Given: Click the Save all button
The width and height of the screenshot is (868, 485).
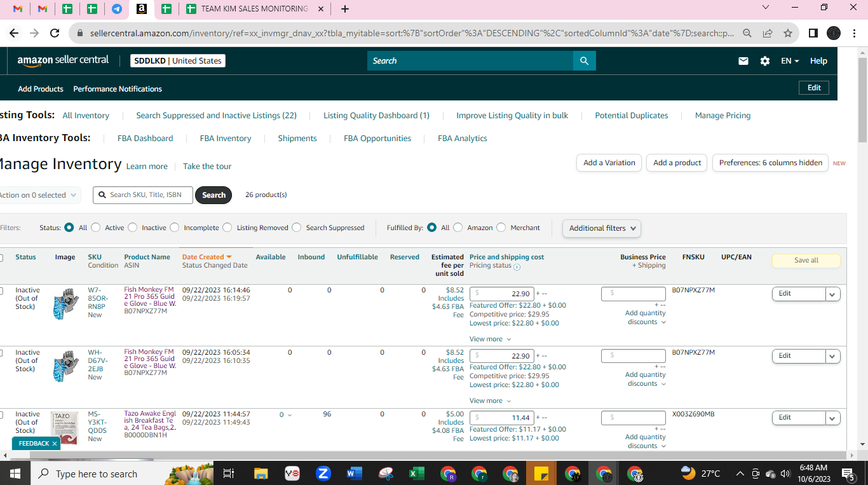Looking at the screenshot, I should [806, 261].
